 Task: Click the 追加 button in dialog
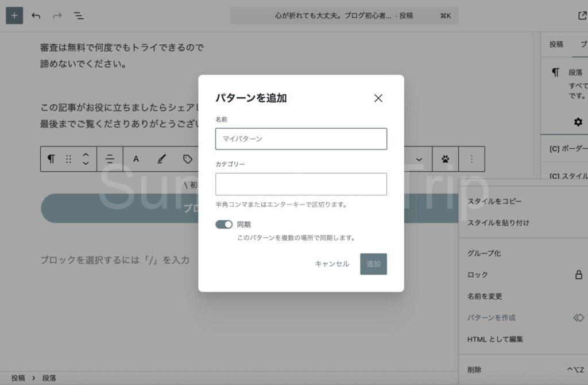373,264
